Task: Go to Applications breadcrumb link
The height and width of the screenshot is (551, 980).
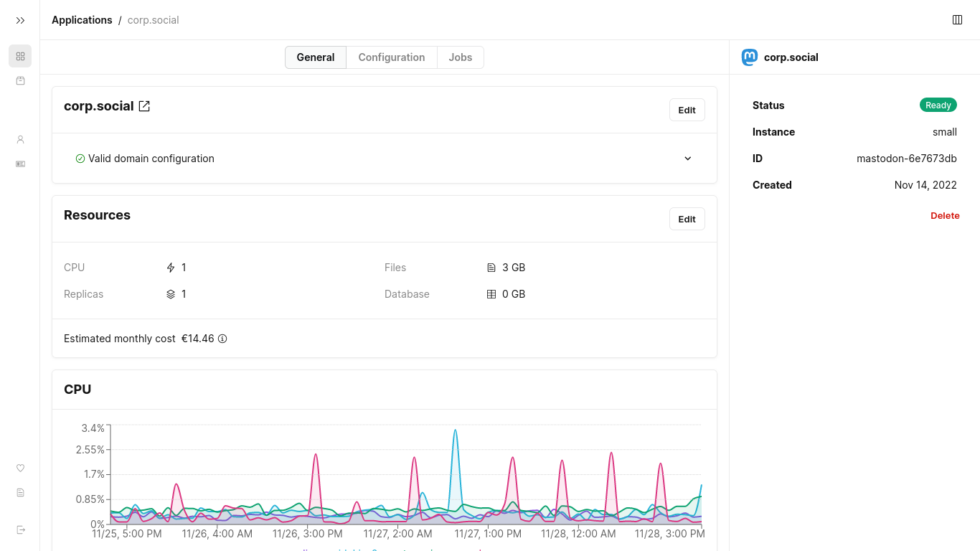Action: [82, 20]
